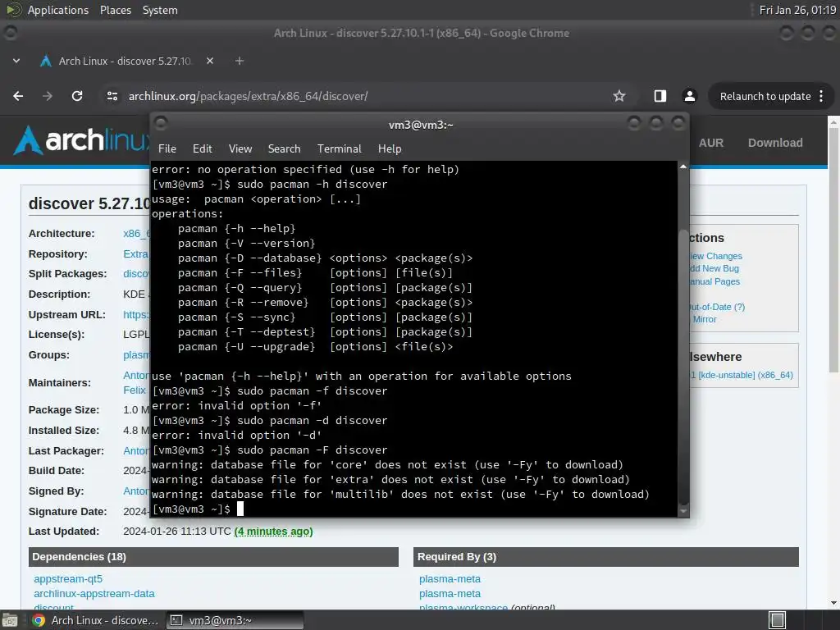Click workspace switcher icon in bottom panel
Image resolution: width=840 pixels, height=630 pixels.
tap(777, 620)
